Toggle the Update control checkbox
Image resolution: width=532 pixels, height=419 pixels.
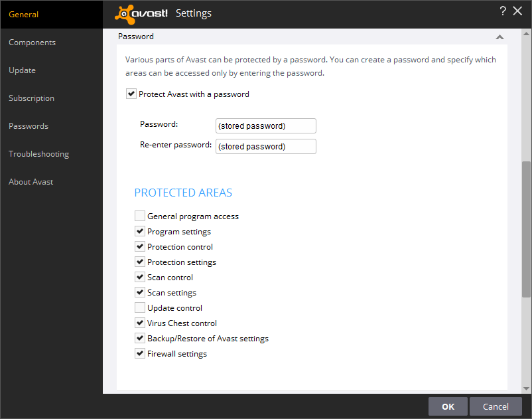tap(140, 307)
